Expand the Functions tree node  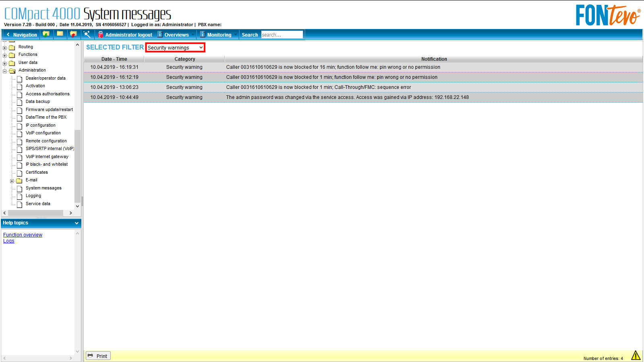pos(5,55)
